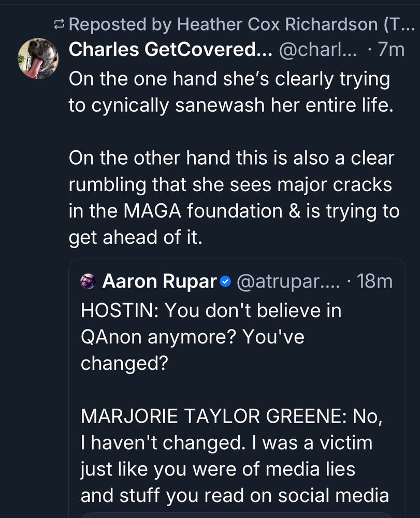Image resolution: width=420 pixels, height=518 pixels.
Task: Open the Aaron Rupar display name
Action: 160,282
